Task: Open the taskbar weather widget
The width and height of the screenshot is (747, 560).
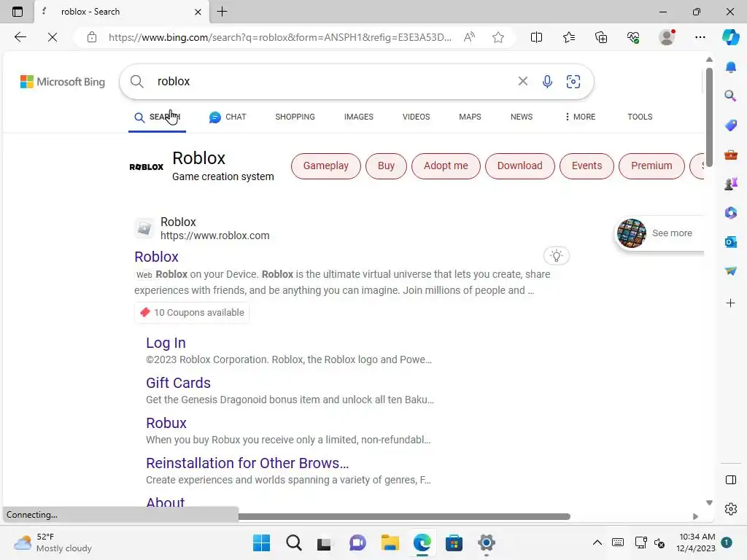Action: (53, 542)
